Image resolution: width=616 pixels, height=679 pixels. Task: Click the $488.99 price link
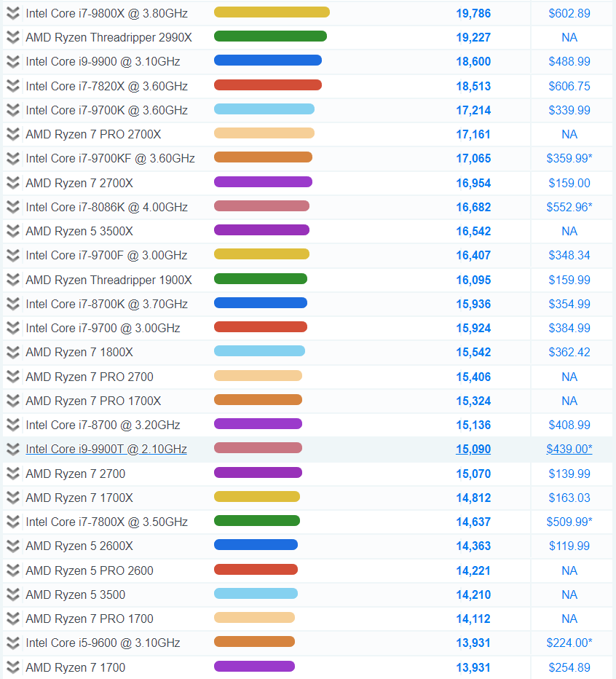coord(569,61)
